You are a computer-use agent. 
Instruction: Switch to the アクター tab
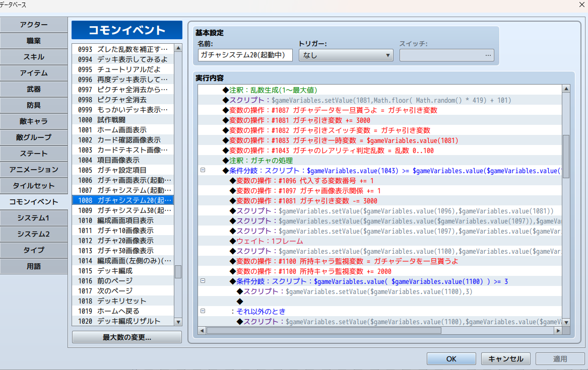point(34,25)
